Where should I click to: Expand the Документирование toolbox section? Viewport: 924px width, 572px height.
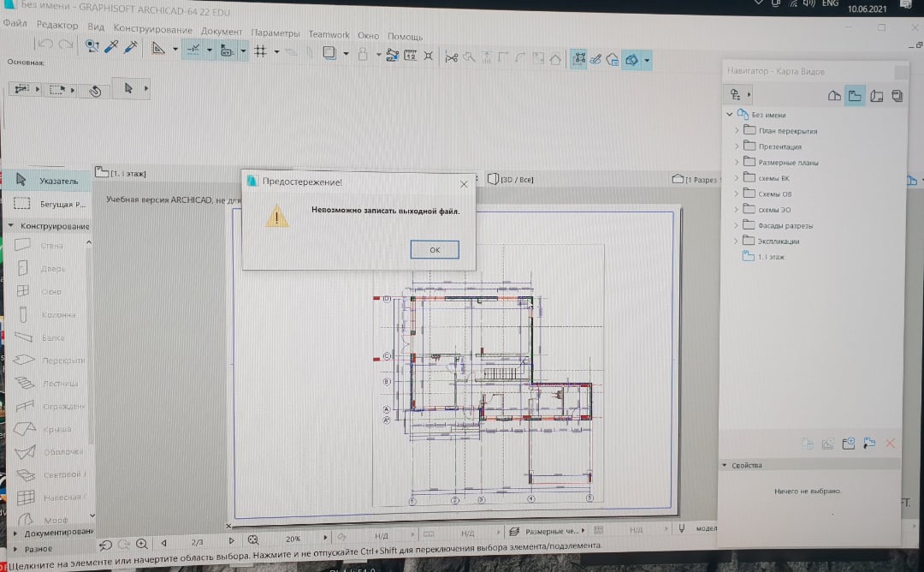[x=15, y=533]
